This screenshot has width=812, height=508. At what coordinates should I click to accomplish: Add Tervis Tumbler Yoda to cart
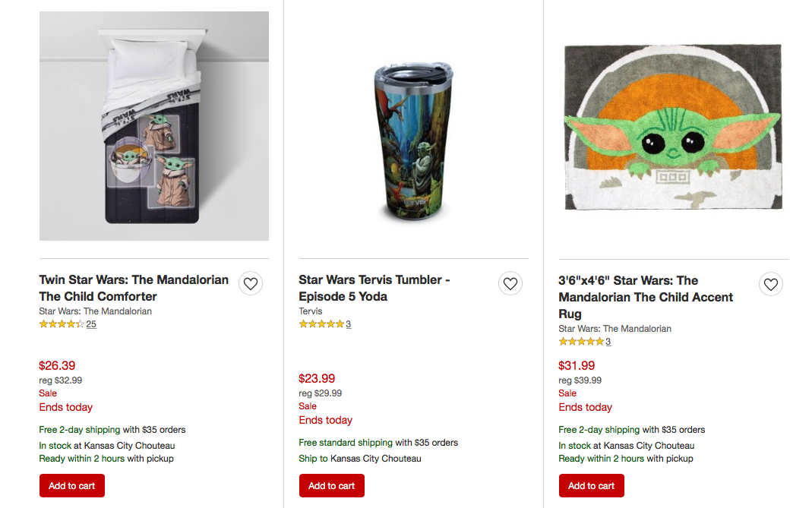point(332,486)
